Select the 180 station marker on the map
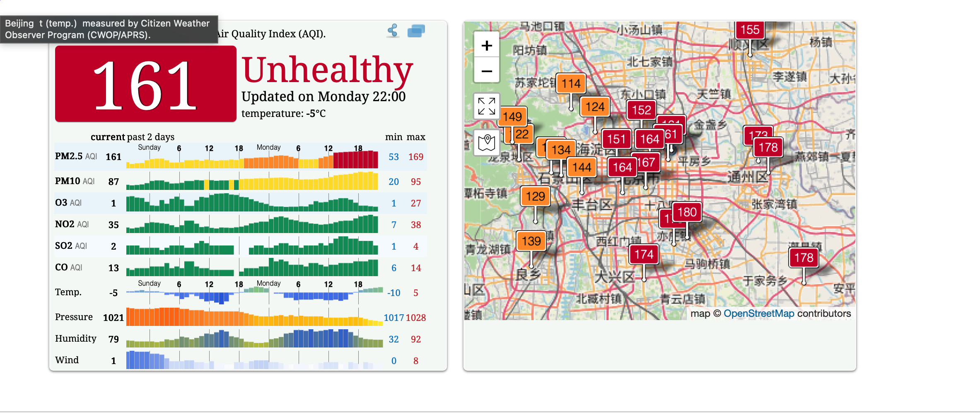Viewport: 980px width, 413px height. click(687, 212)
